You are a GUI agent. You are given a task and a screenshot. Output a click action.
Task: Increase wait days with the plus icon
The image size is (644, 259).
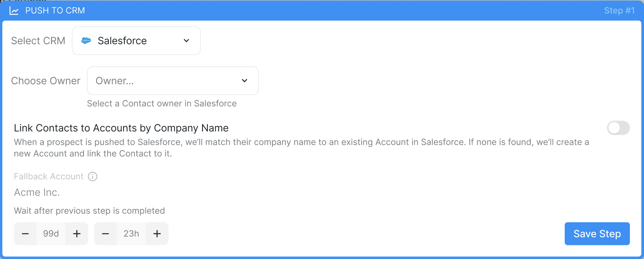(77, 234)
